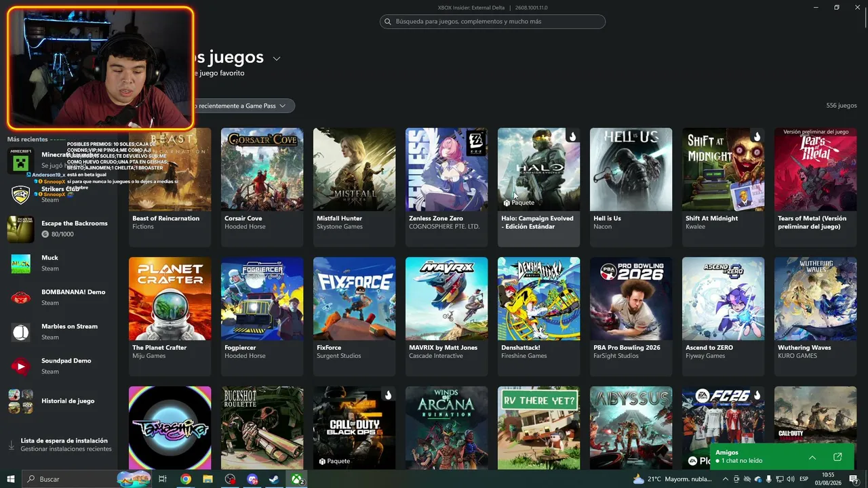The width and height of the screenshot is (868, 488).
Task: Open OBS Studio from the taskbar
Action: click(x=230, y=479)
